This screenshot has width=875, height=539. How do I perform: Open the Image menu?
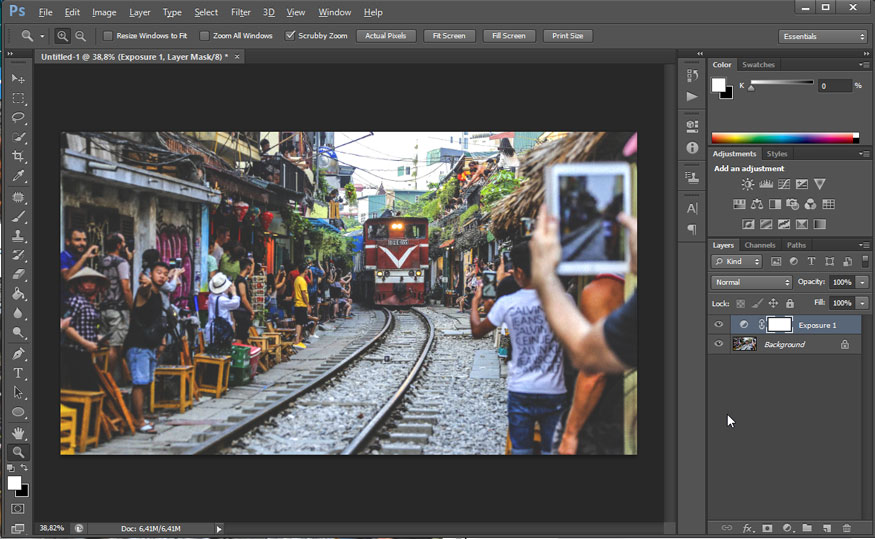(x=104, y=12)
